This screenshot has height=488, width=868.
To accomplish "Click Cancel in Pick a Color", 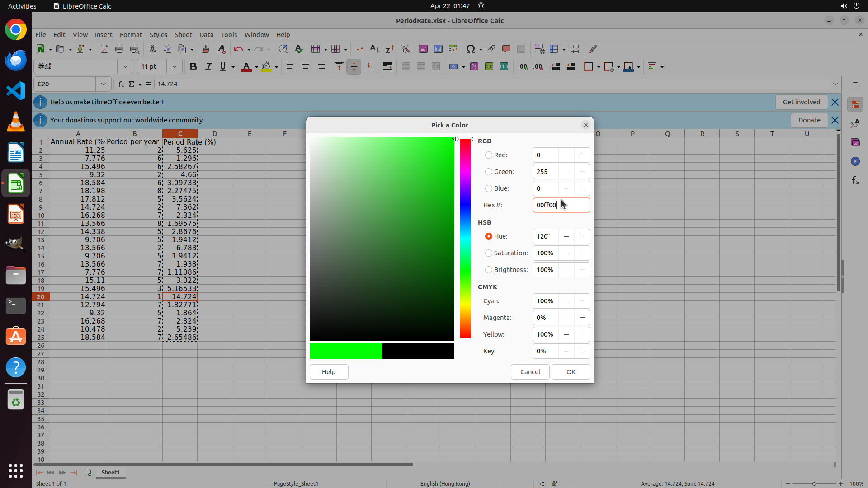I will pyautogui.click(x=530, y=372).
